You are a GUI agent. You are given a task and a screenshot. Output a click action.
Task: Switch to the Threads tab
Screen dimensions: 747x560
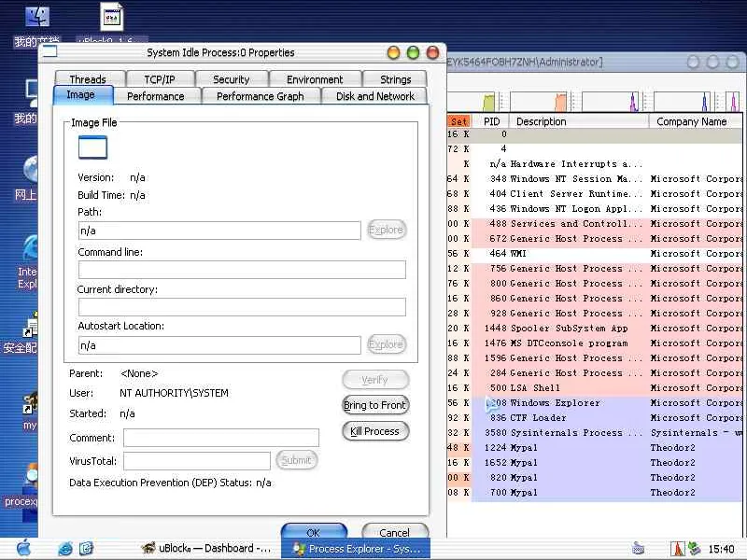[x=90, y=79]
